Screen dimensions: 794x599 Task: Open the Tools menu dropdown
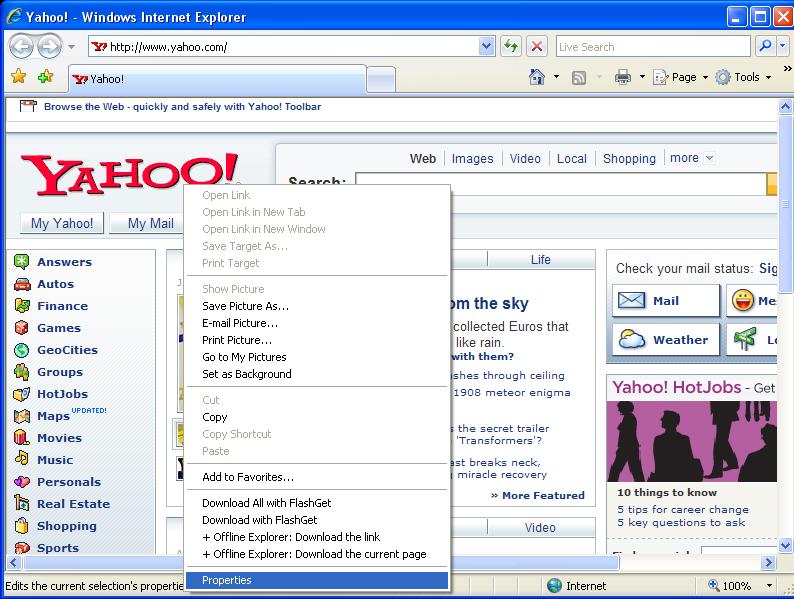pos(744,77)
